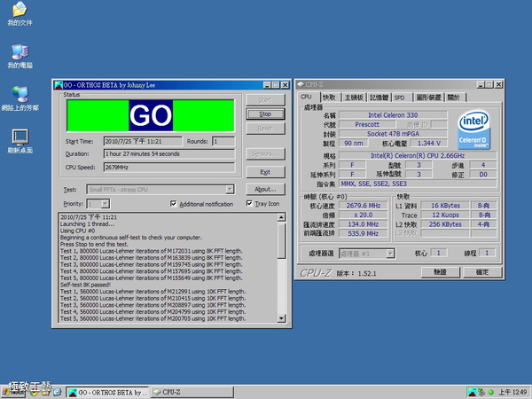Click the ORTHOS log scrollbar thumb
Screen dimensions: 532x399
click(x=281, y=241)
